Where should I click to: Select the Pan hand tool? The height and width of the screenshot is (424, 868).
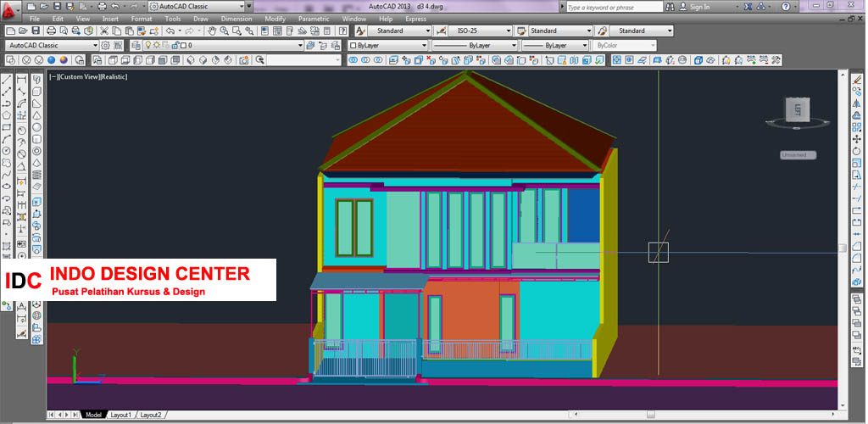(211, 31)
